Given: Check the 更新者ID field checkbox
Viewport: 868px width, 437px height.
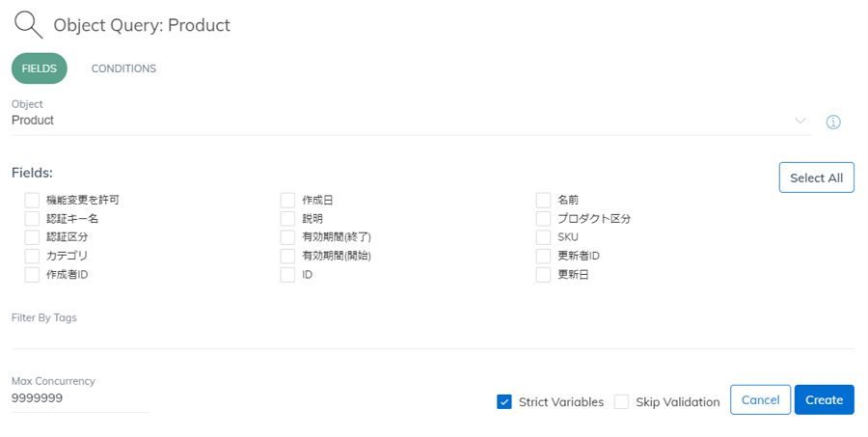Looking at the screenshot, I should point(544,256).
